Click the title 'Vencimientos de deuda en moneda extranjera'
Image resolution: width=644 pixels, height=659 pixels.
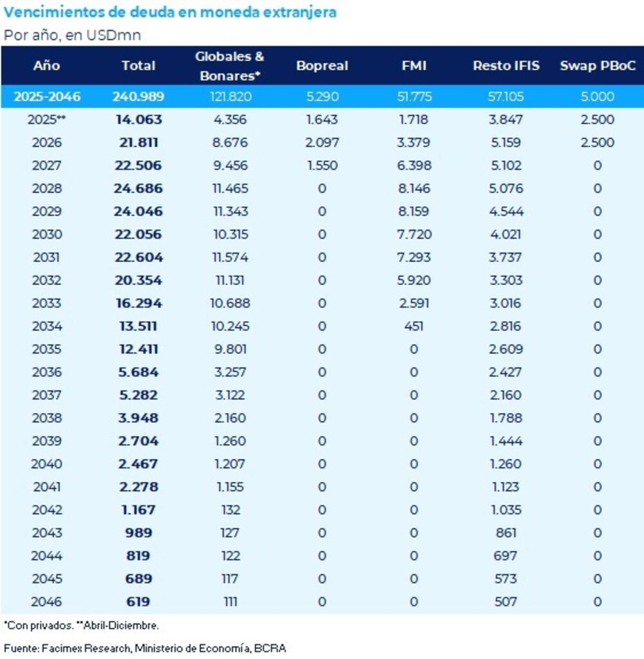coord(170,12)
